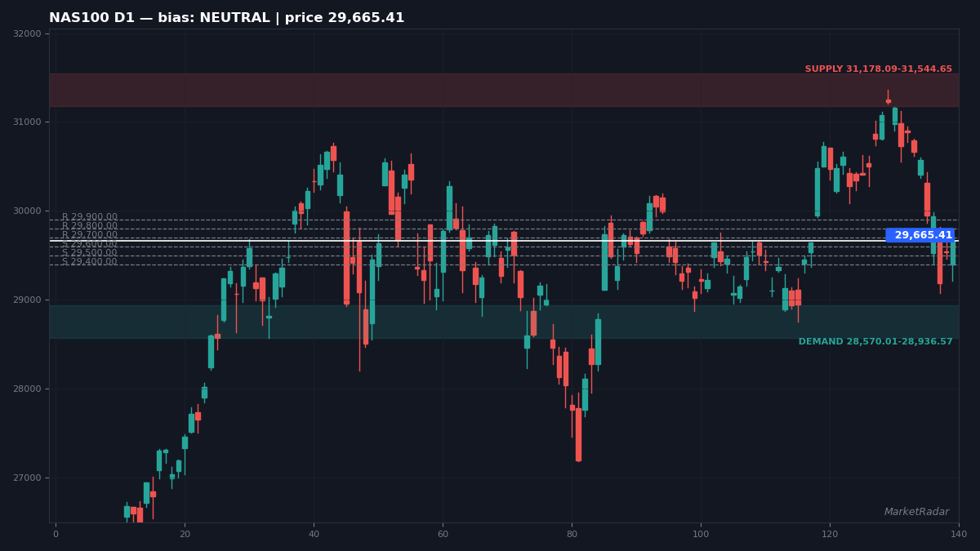
Task: Click the red supply zone band
Action: [x=504, y=90]
